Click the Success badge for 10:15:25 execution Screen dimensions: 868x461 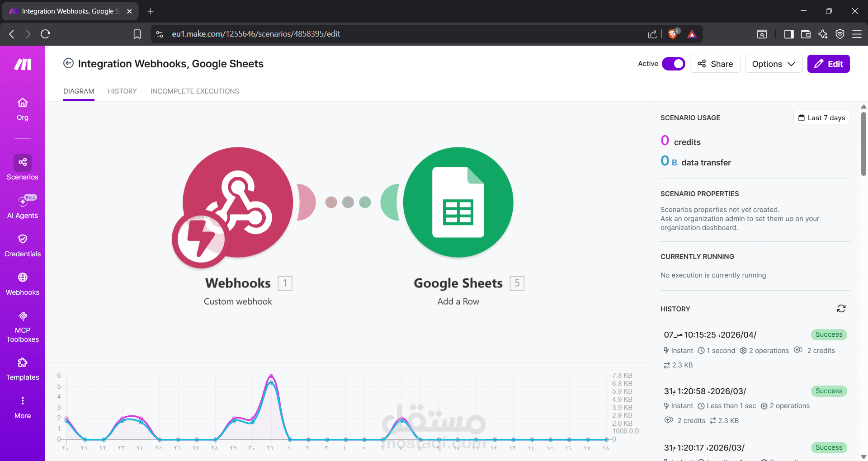[x=829, y=334]
